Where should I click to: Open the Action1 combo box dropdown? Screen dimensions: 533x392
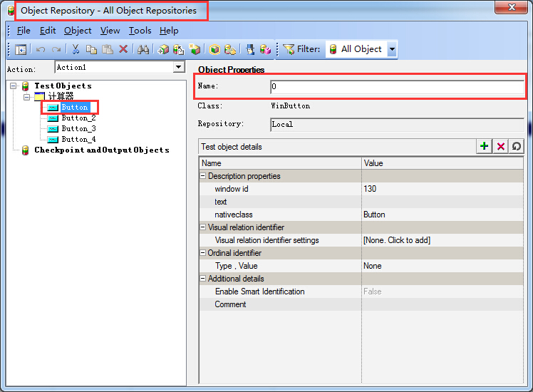click(178, 67)
